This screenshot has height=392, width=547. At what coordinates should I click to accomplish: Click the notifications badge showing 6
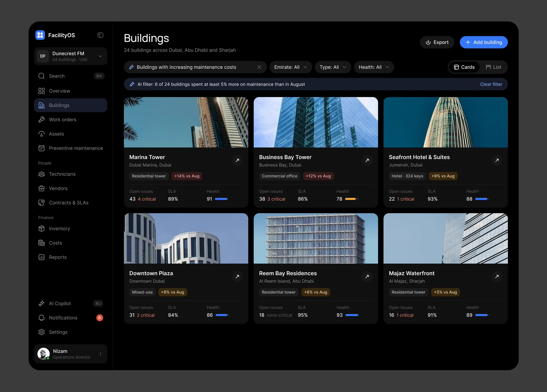[x=100, y=318]
